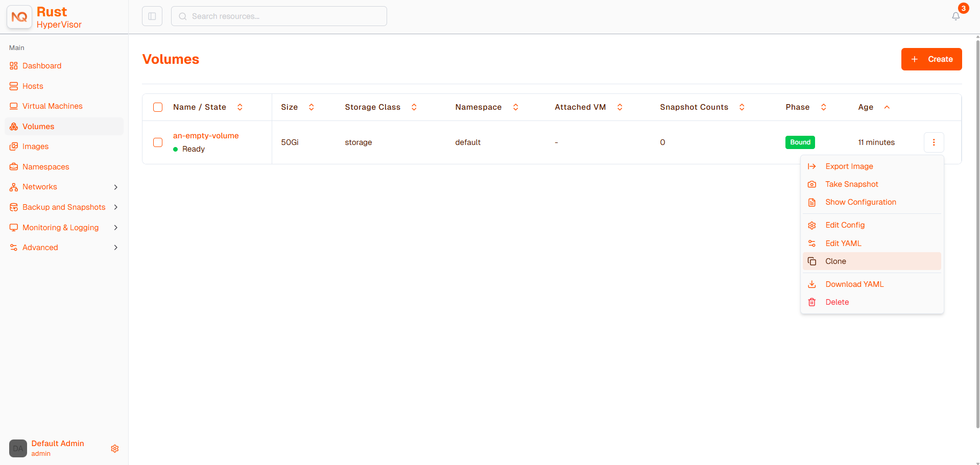
Task: Click the Backup and Snapshots icon
Action: (14, 207)
